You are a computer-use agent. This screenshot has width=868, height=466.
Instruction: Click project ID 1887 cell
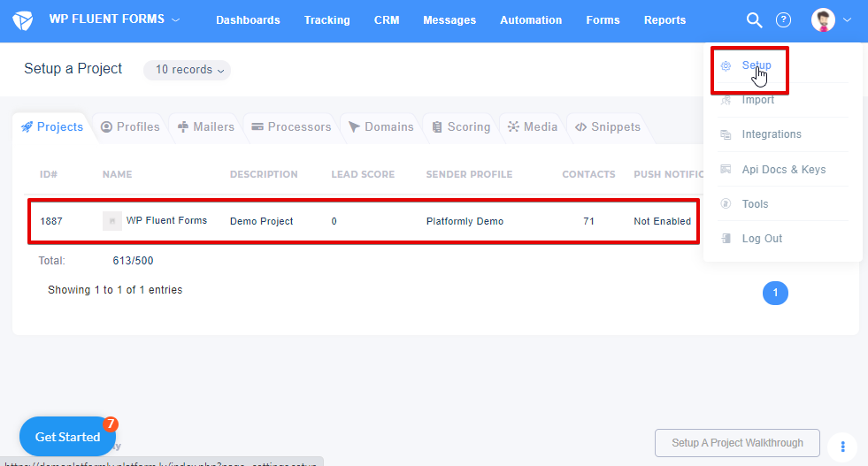click(51, 221)
